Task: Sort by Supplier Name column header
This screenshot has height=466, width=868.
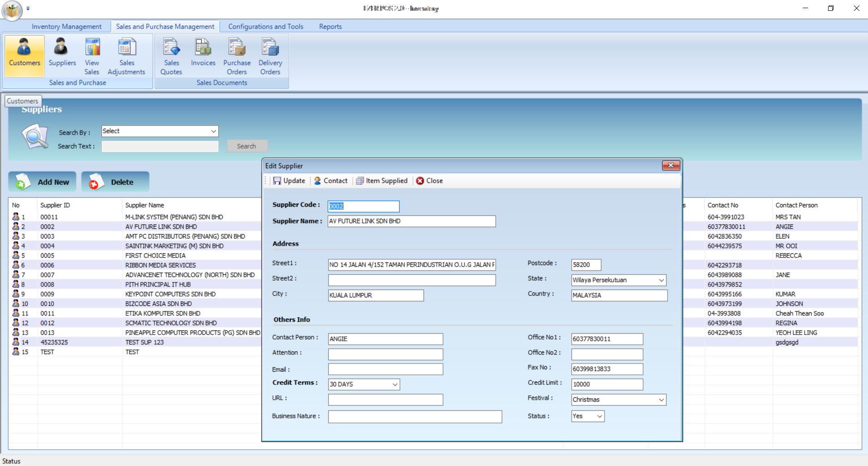Action: point(192,205)
